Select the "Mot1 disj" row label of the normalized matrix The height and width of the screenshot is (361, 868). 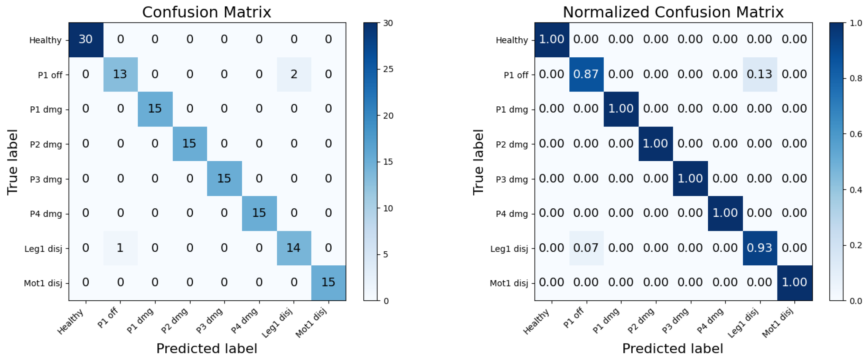pyautogui.click(x=509, y=283)
